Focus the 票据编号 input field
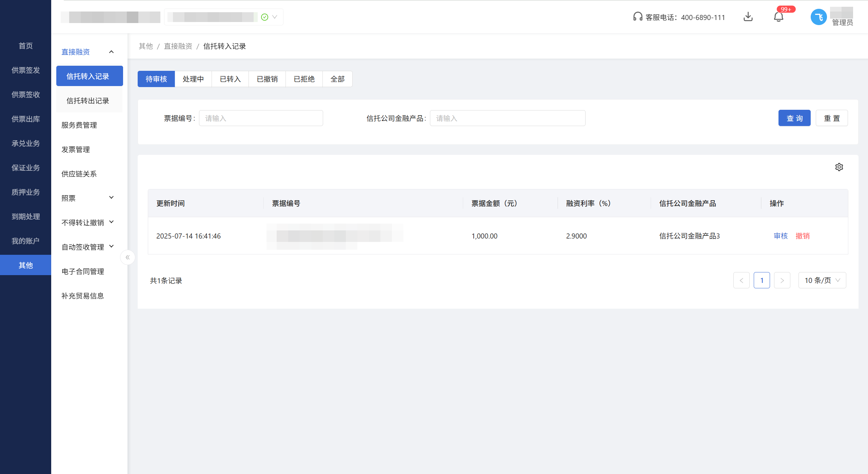The height and width of the screenshot is (474, 868). [x=261, y=118]
